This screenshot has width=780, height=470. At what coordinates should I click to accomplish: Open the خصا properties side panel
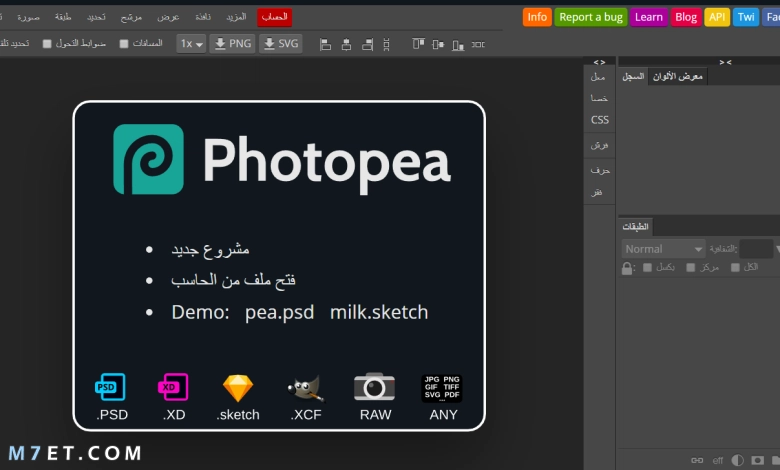pos(599,98)
